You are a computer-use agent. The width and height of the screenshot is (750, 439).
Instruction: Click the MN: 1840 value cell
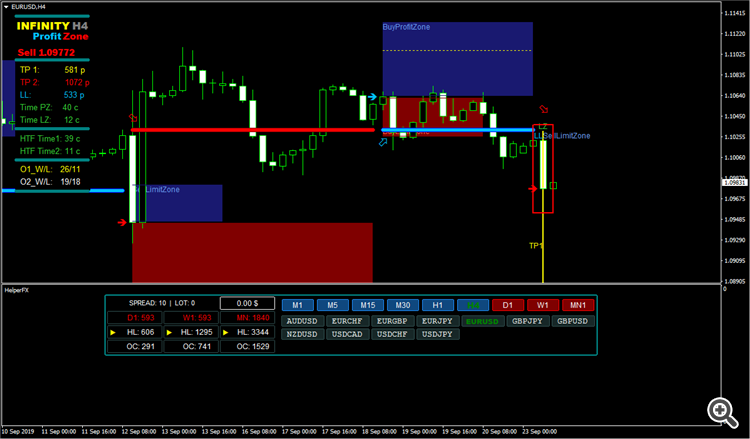pyautogui.click(x=247, y=318)
